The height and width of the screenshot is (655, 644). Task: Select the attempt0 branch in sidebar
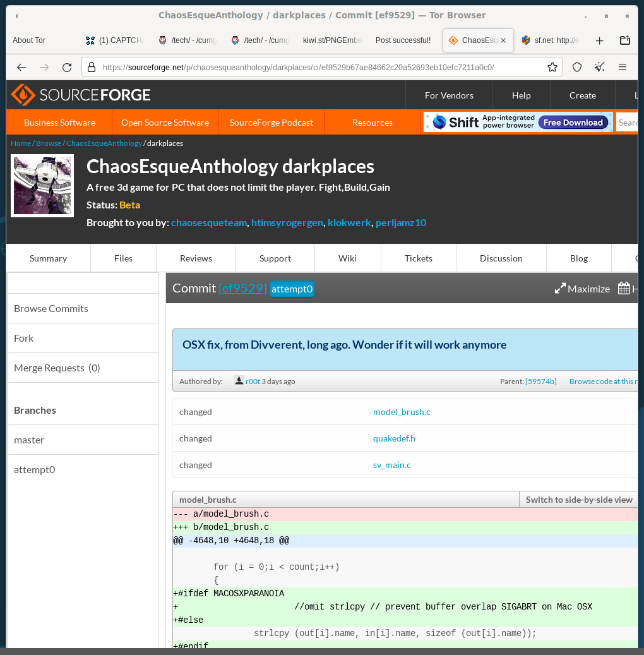point(83,469)
